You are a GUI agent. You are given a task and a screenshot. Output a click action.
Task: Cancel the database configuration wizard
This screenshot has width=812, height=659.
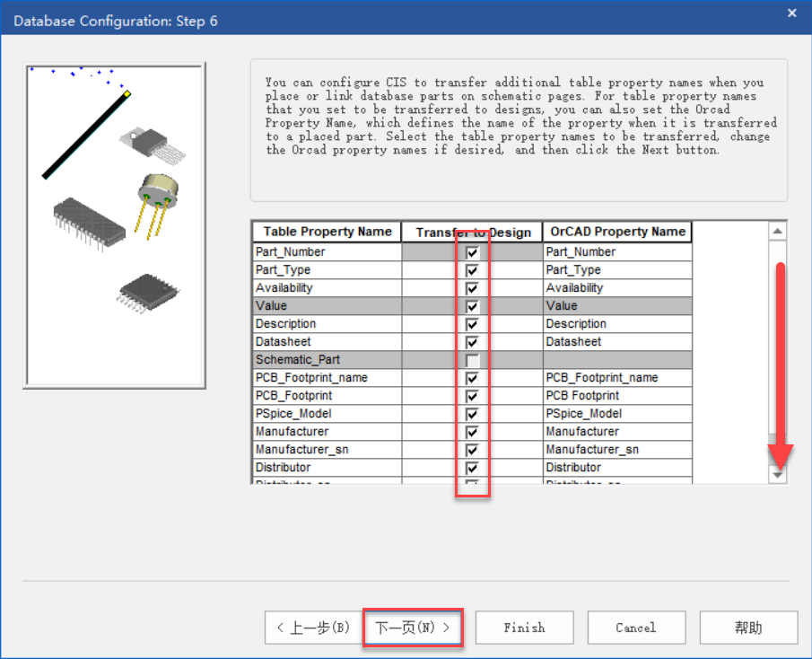[635, 628]
